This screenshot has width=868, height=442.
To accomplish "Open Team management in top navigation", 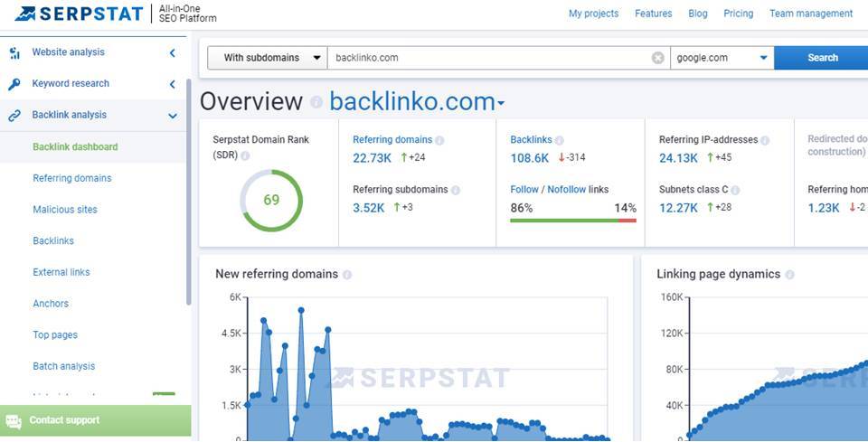I will 811,14.
